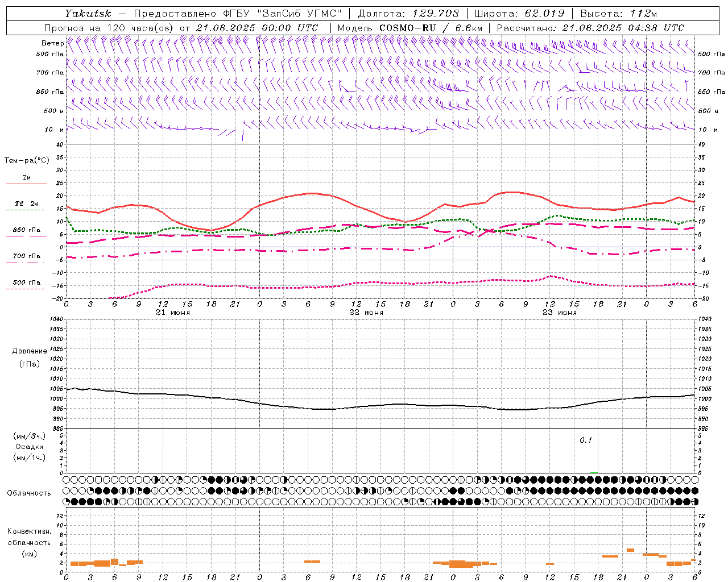This screenshot has width=728, height=582.
Task: Click the 'Давление' pressure panel label
Action: click(x=30, y=351)
